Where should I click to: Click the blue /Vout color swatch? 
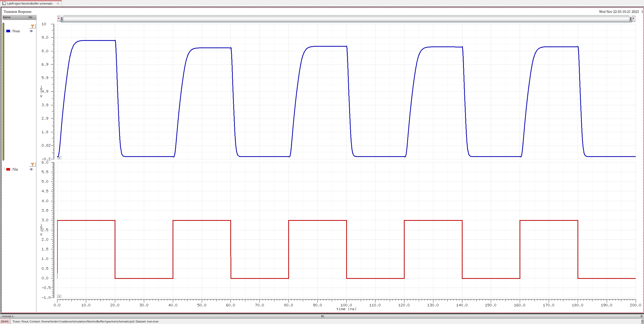pos(8,31)
